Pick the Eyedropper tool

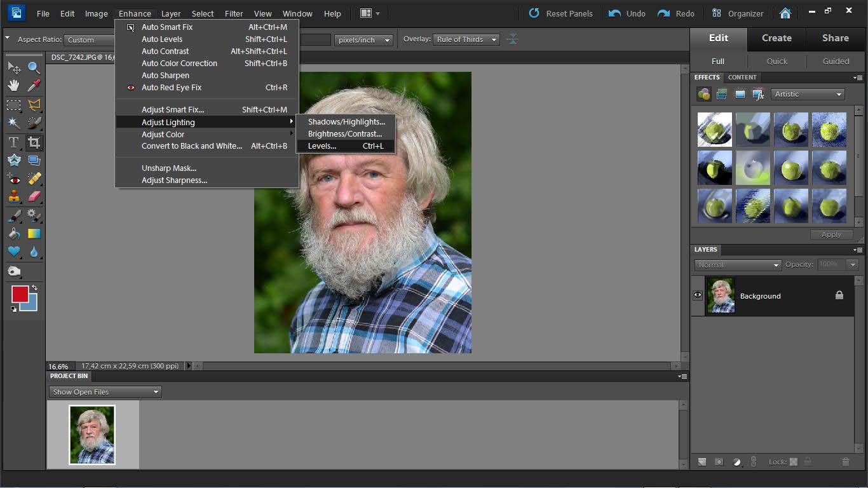(x=34, y=85)
